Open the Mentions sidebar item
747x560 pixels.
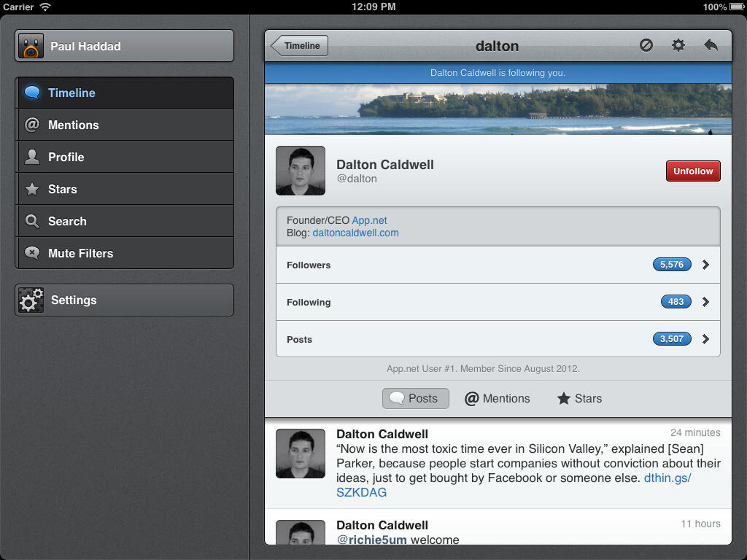(124, 125)
